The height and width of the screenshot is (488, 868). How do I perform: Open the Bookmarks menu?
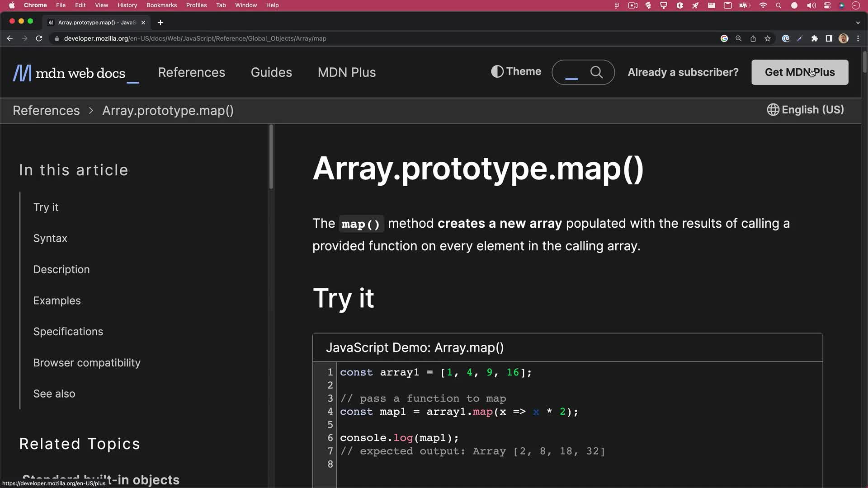tap(162, 5)
